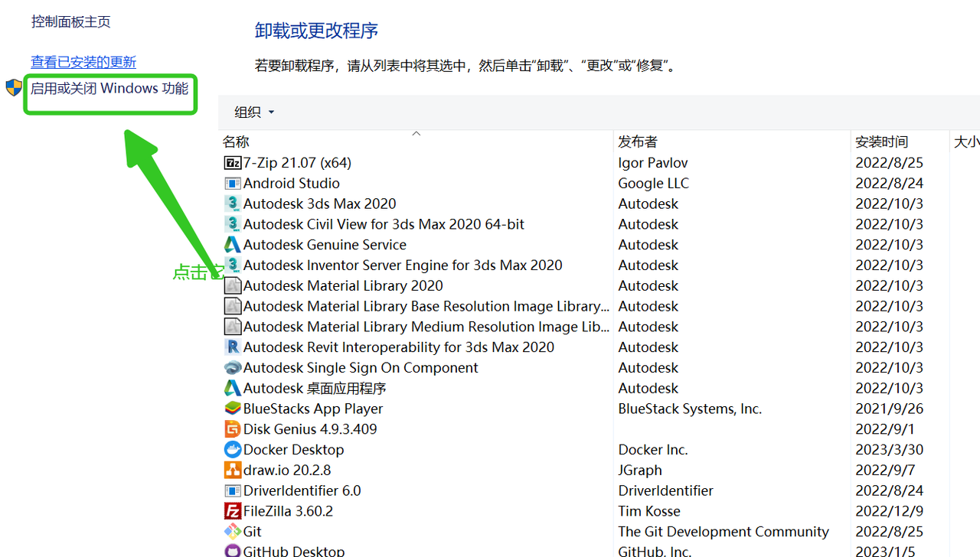Select the 7-Zip 21.07 (x64) entry

297,163
